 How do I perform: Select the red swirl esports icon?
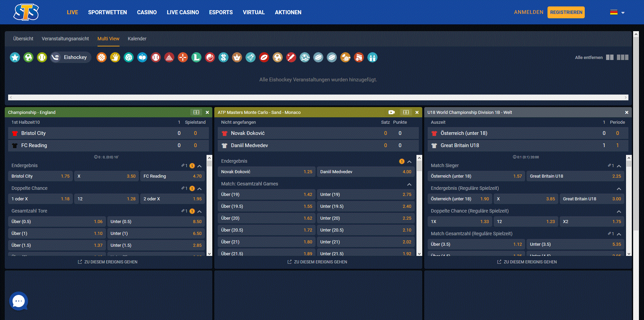[210, 57]
